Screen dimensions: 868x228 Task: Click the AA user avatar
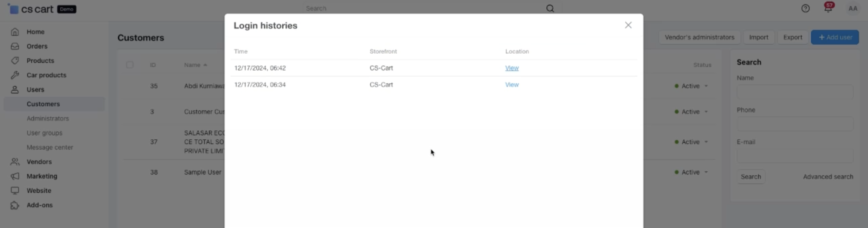tap(853, 8)
